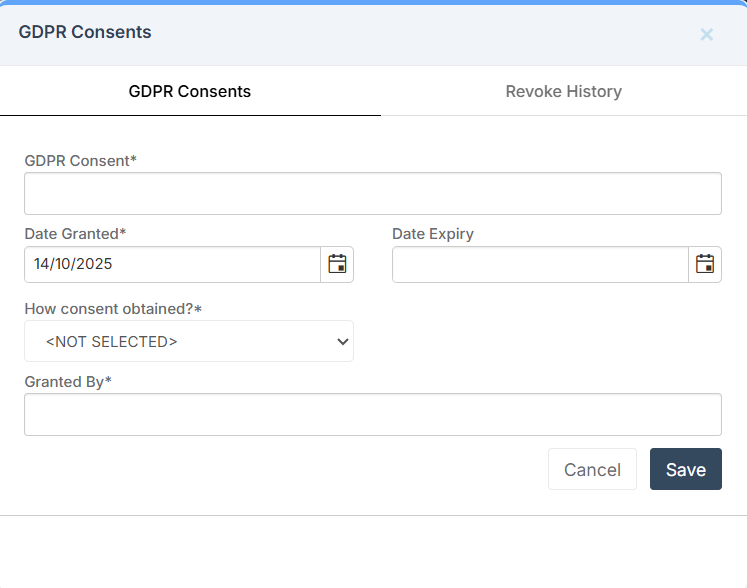
Task: Select the GDPR Consents tab
Action: click(190, 91)
